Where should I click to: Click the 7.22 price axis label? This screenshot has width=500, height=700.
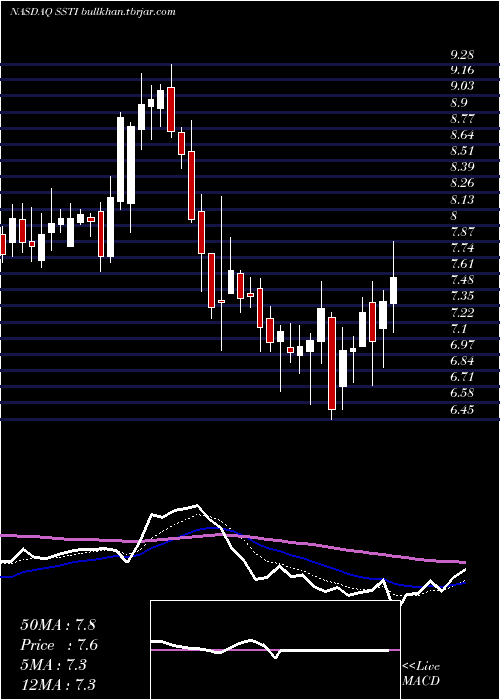coord(462,312)
